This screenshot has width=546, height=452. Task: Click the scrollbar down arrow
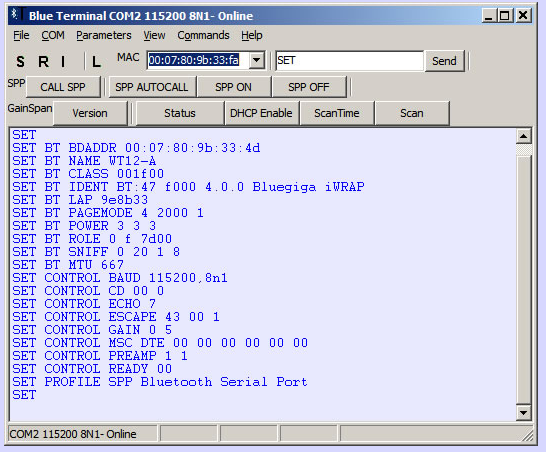coord(523,413)
